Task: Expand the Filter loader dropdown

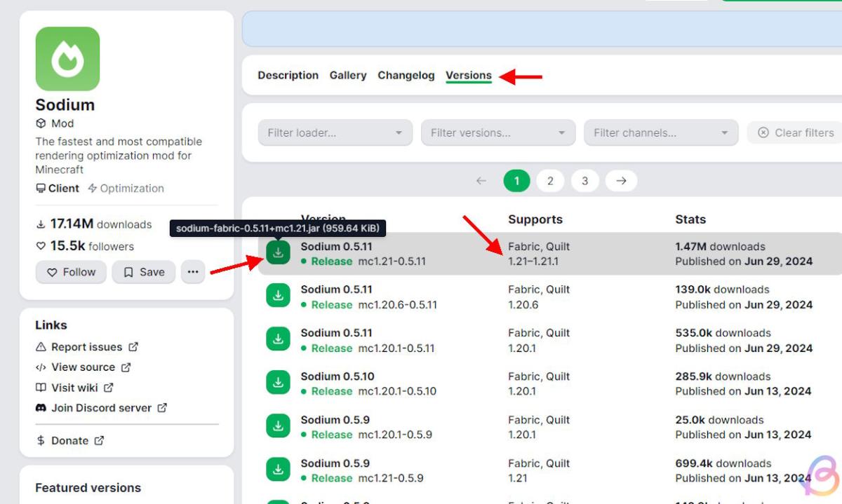Action: [x=334, y=132]
